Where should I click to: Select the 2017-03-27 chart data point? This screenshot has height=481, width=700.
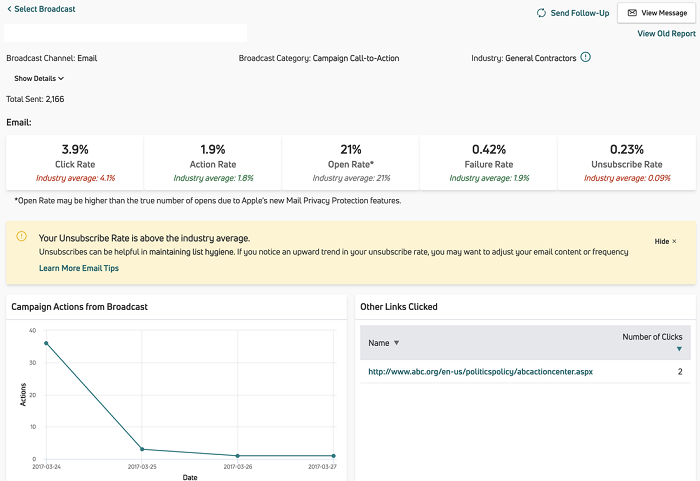click(334, 456)
